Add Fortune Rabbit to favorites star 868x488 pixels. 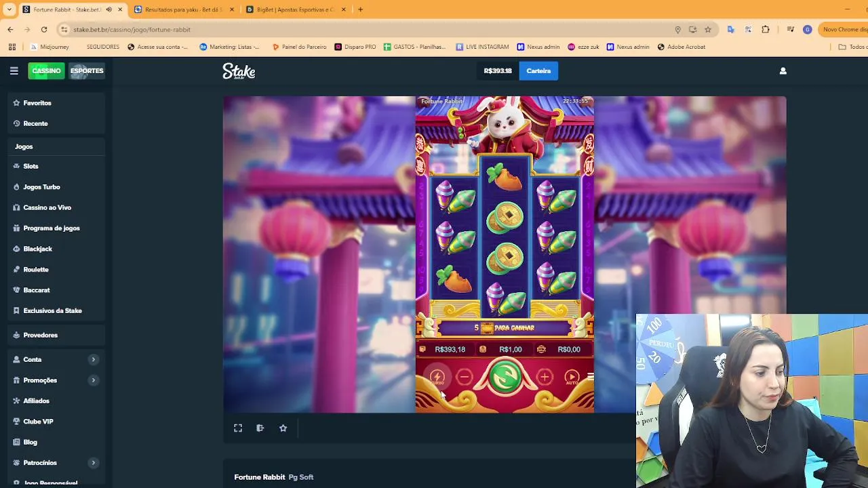click(x=283, y=428)
